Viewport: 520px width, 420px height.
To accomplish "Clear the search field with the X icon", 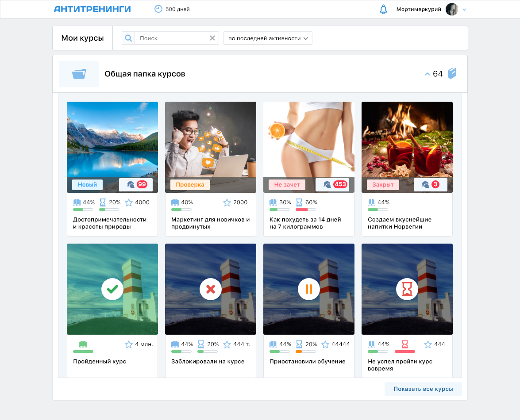I will coord(212,38).
